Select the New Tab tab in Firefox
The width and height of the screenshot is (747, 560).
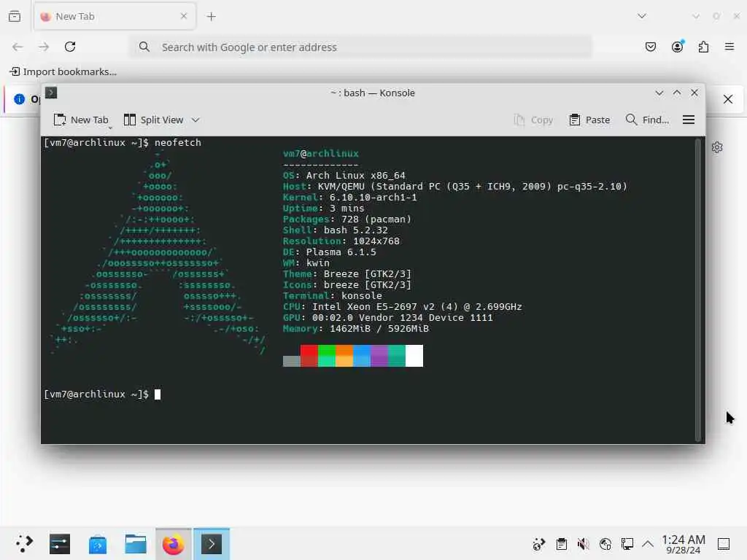pos(115,17)
